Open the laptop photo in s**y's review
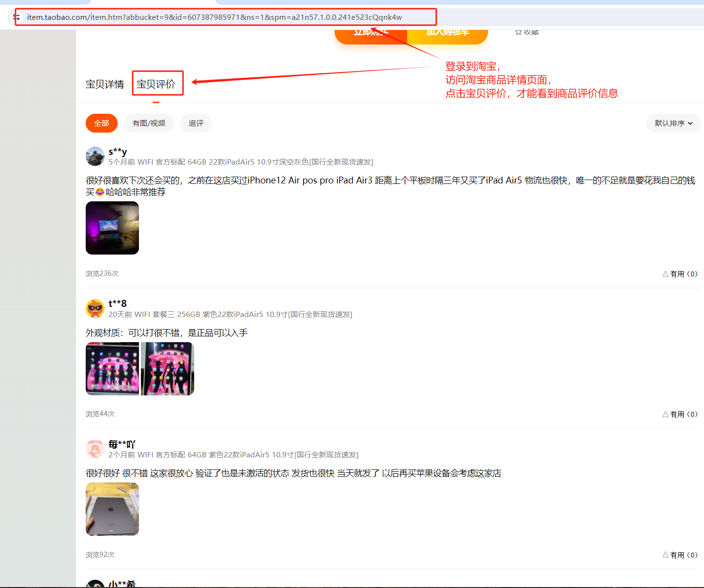 tap(112, 228)
